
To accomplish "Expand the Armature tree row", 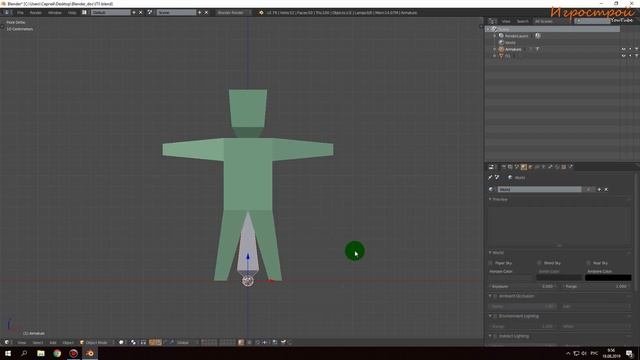I will [x=494, y=49].
